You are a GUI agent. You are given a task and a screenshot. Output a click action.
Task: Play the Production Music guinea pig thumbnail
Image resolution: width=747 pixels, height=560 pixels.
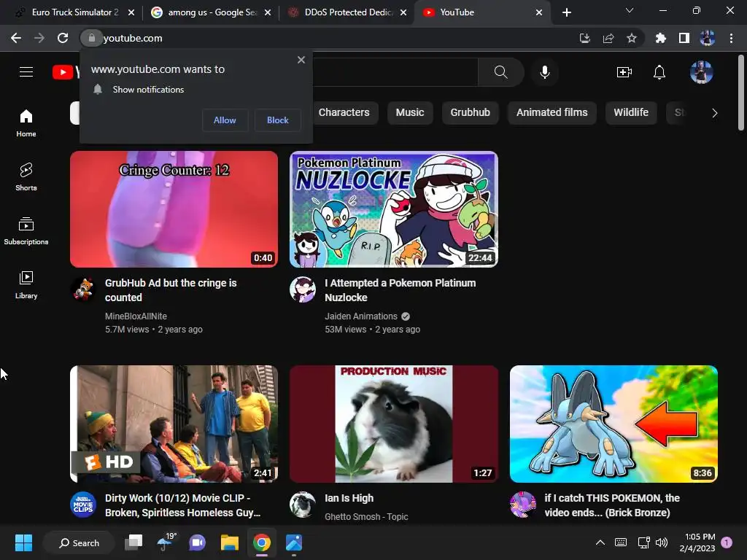pos(394,424)
